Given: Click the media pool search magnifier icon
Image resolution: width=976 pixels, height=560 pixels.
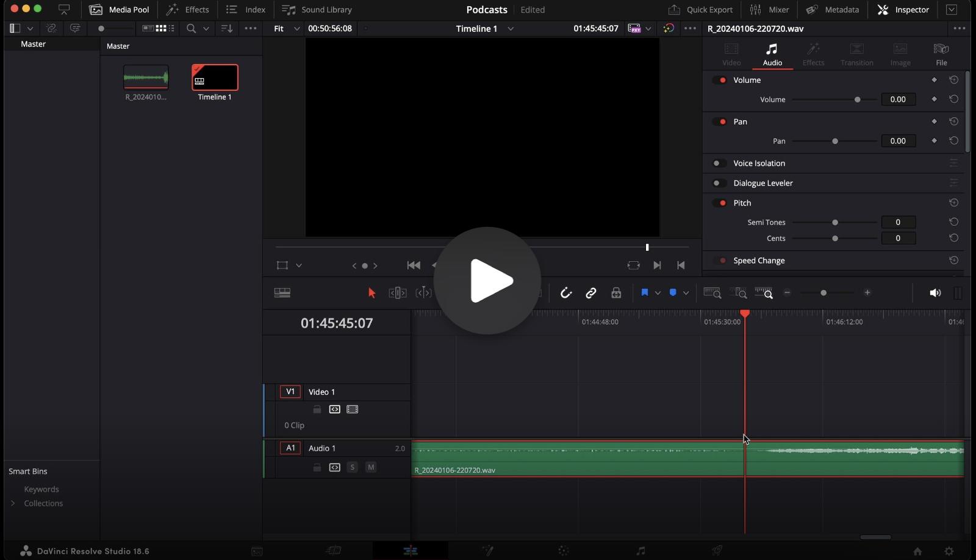Looking at the screenshot, I should click(191, 29).
